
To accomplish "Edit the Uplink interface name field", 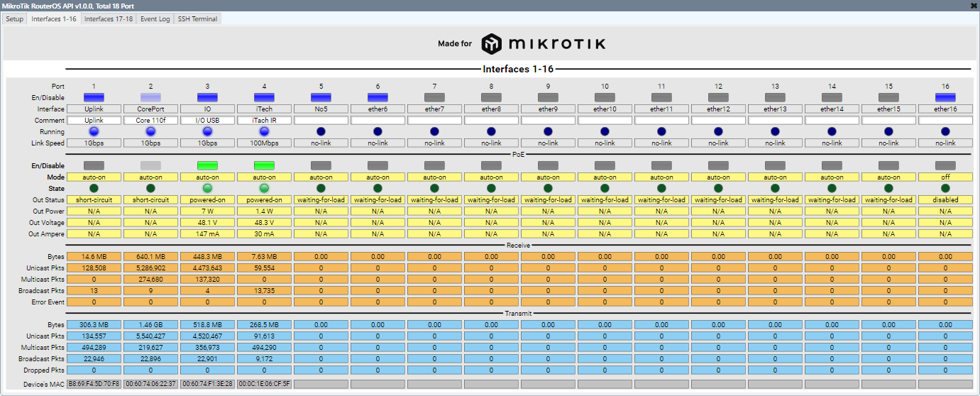I will [94, 109].
